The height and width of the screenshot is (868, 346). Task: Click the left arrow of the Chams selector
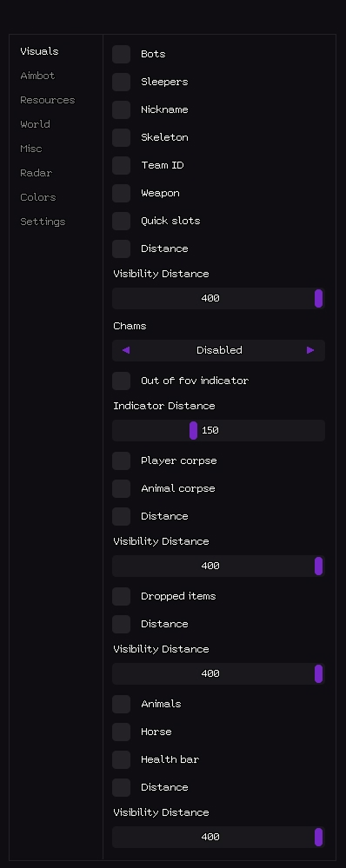126,350
